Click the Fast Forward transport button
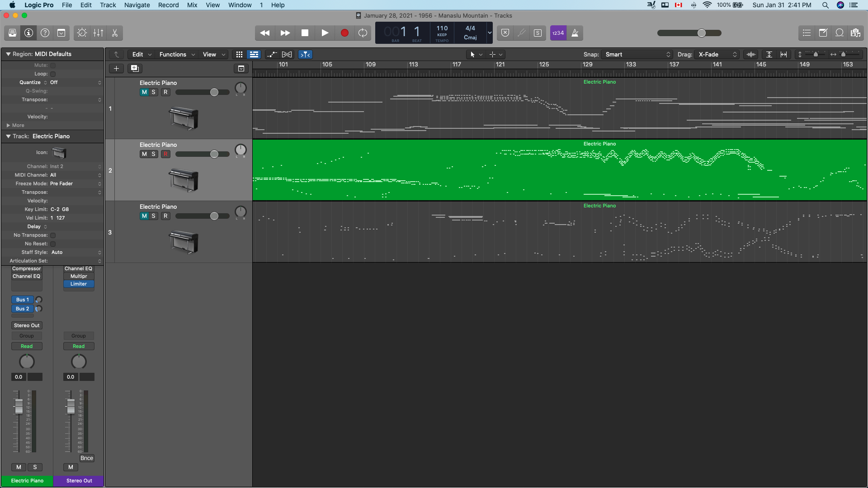 point(285,33)
